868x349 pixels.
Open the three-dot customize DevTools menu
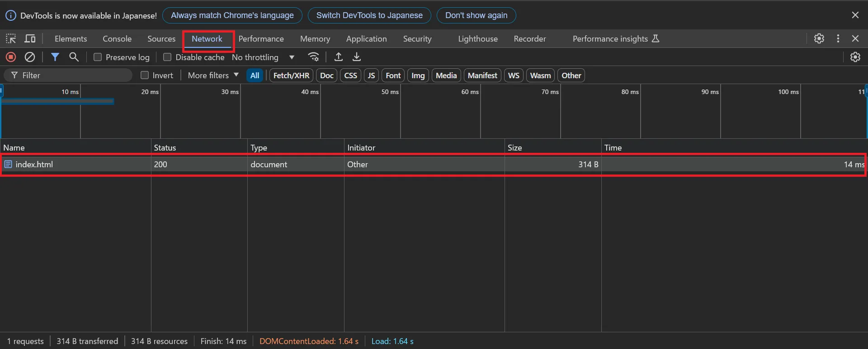click(x=838, y=39)
